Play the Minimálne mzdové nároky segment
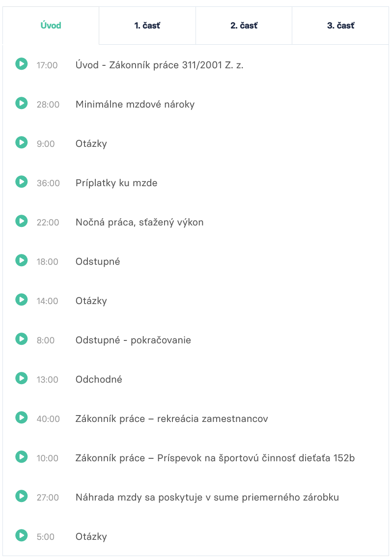 click(22, 103)
